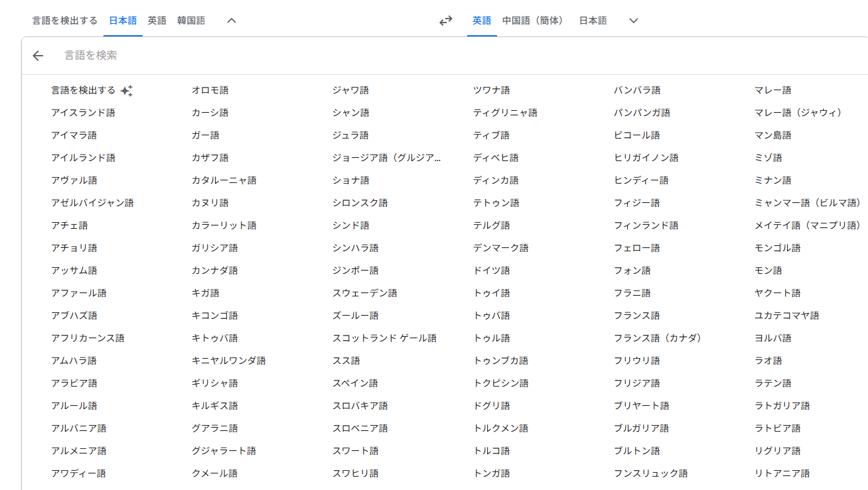Pick スウェーデン語 in the list

pos(364,293)
